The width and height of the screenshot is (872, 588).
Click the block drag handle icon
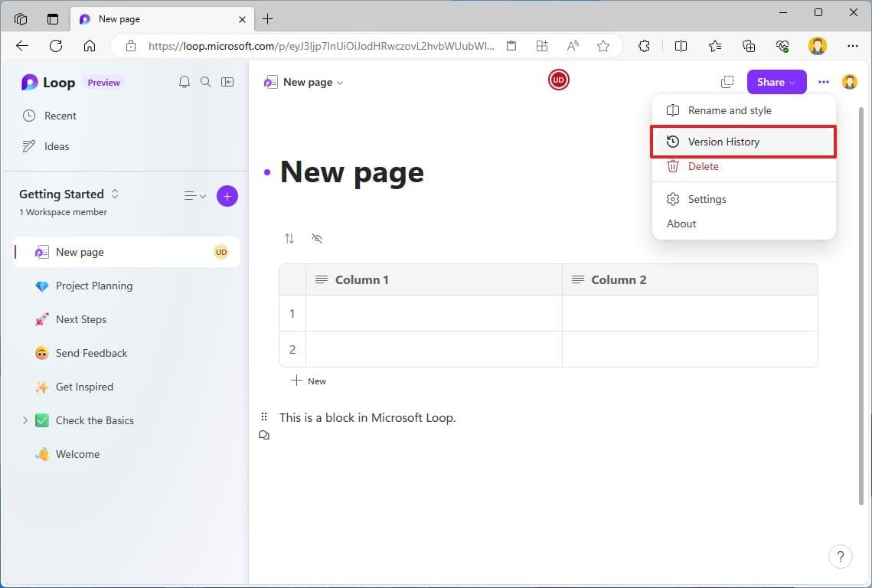pyautogui.click(x=264, y=417)
